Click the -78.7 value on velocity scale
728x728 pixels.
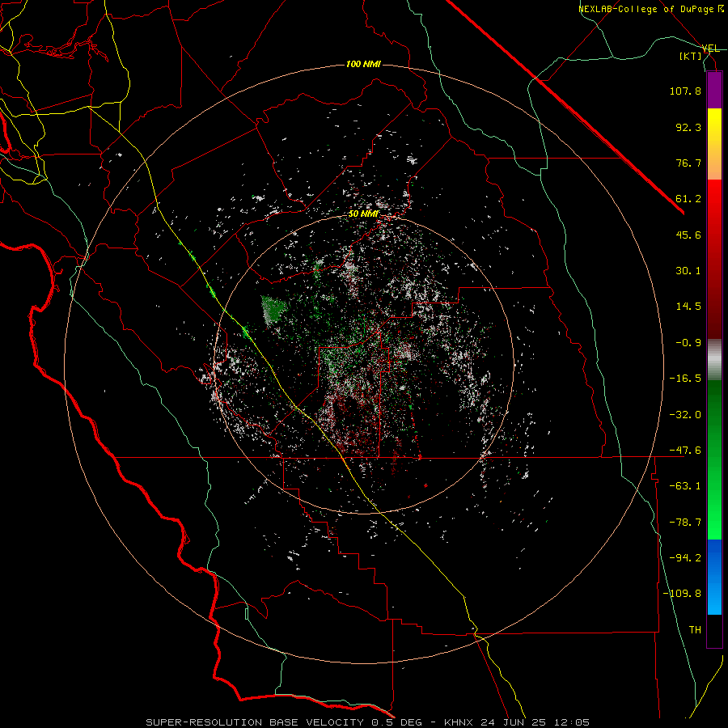point(685,523)
